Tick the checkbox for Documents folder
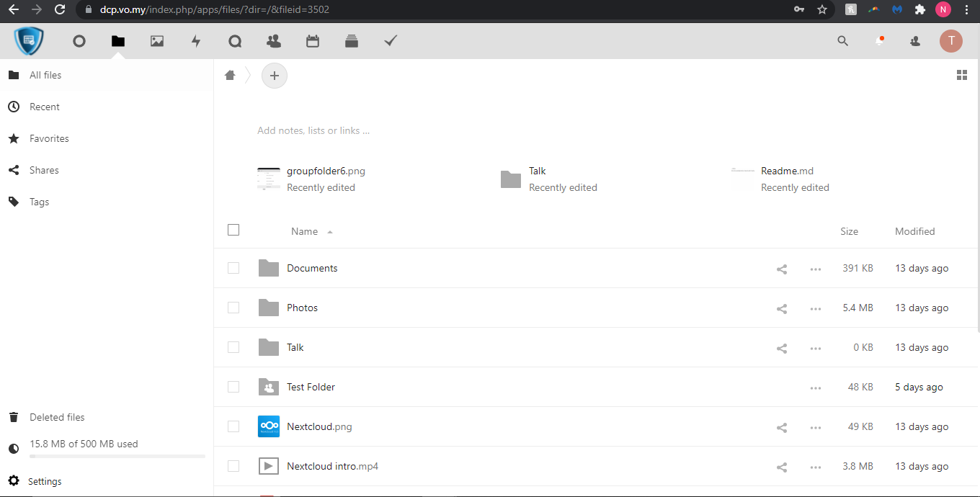This screenshot has height=497, width=980. [x=233, y=268]
